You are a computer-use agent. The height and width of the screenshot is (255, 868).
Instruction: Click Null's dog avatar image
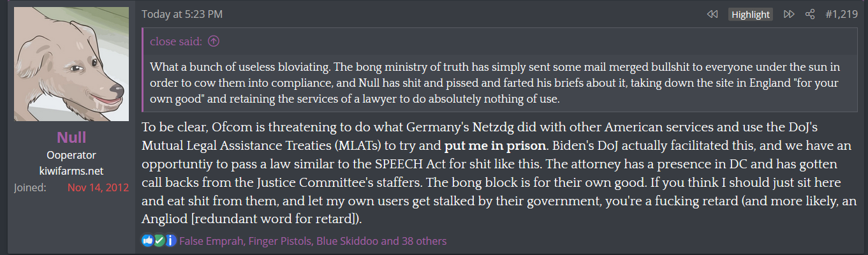pos(71,64)
